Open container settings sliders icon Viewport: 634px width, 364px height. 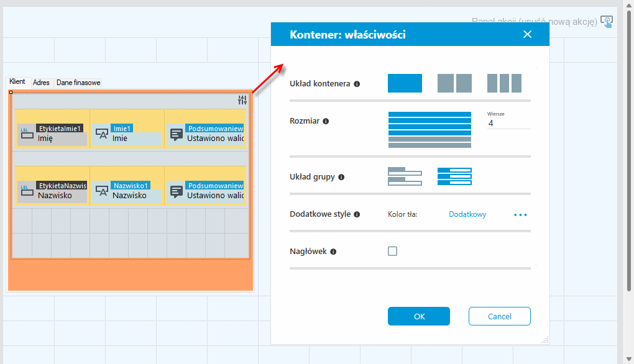[242, 100]
